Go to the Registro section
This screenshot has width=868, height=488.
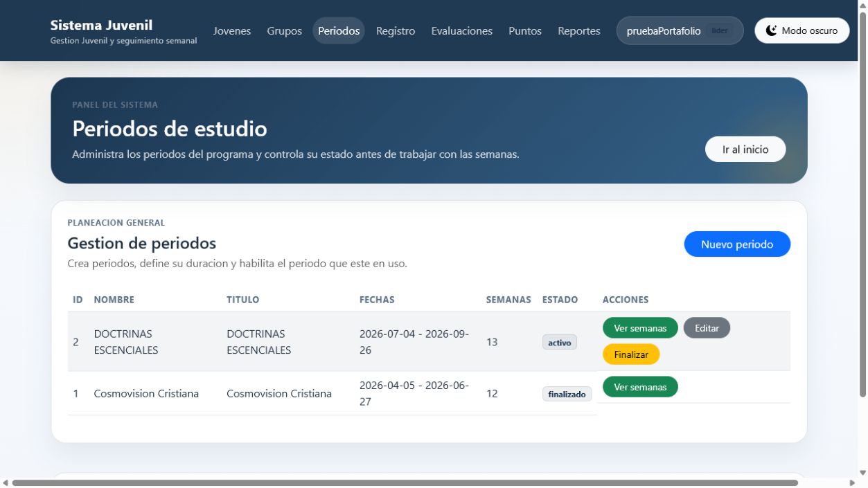point(396,30)
